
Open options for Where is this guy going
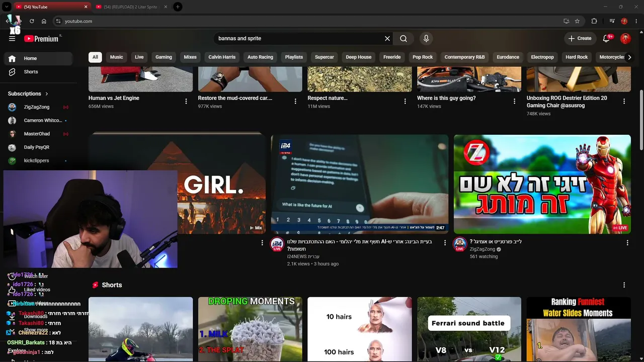(x=514, y=102)
